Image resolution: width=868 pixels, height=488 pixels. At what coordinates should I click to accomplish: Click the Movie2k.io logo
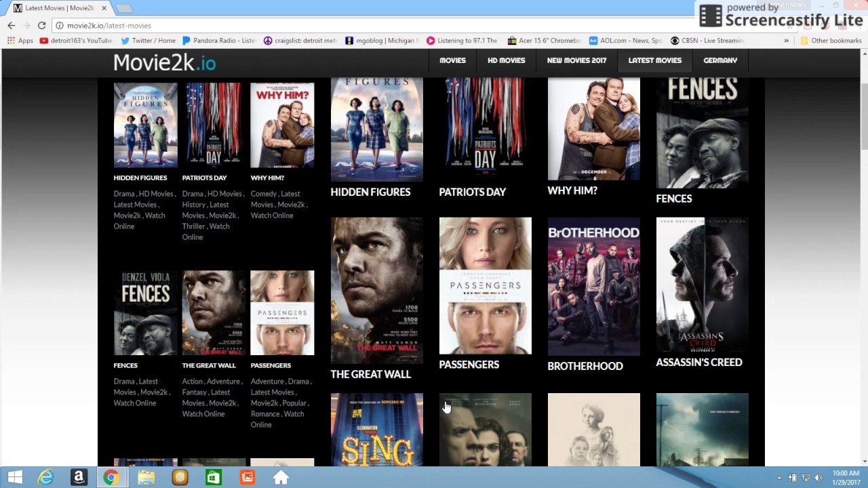(164, 62)
